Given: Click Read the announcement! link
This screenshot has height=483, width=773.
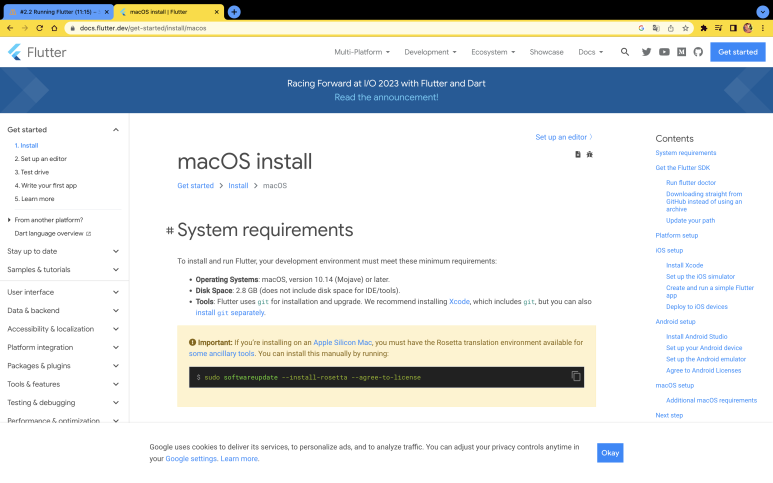Looking at the screenshot, I should (x=386, y=97).
